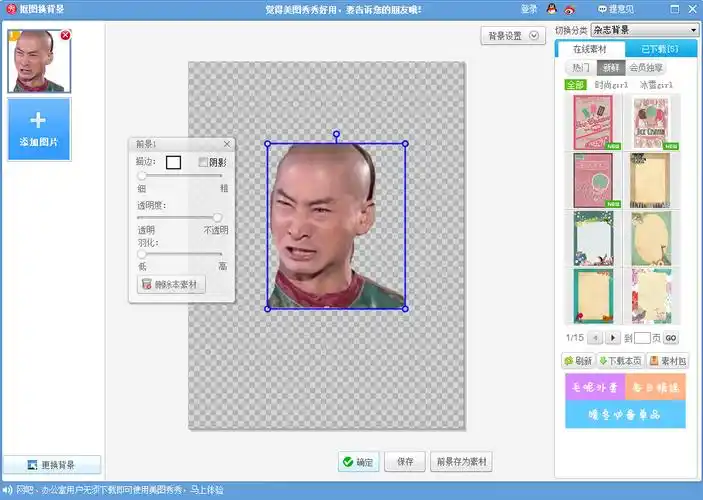
Task: Click the selected portrait image on canvas
Action: (336, 226)
